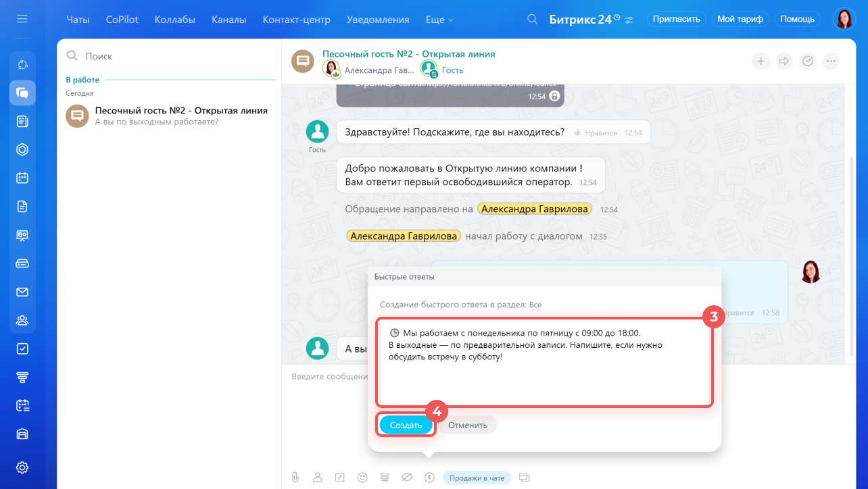Screen dimensions: 868x489
Task: Finish the dialog with the checkmark icon
Action: (x=808, y=61)
